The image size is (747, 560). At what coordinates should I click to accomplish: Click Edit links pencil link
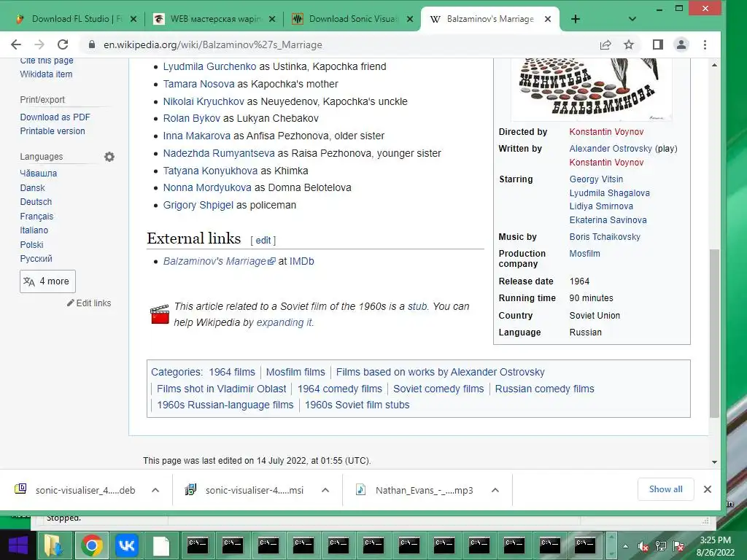point(89,303)
